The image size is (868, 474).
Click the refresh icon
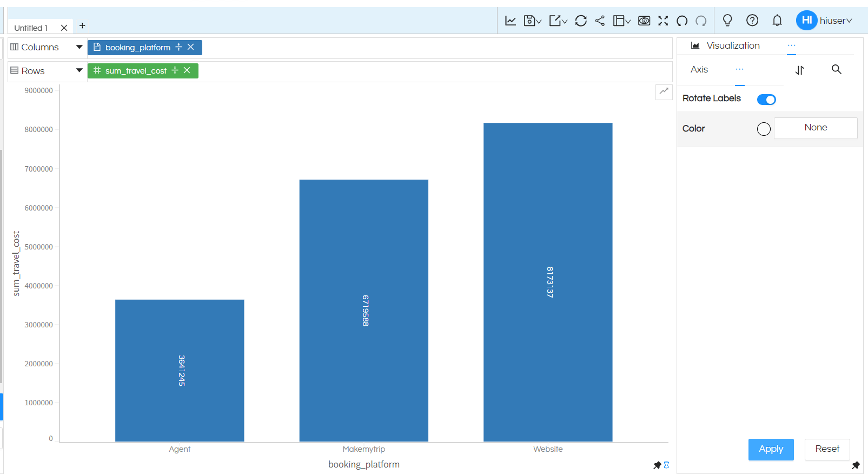[581, 21]
